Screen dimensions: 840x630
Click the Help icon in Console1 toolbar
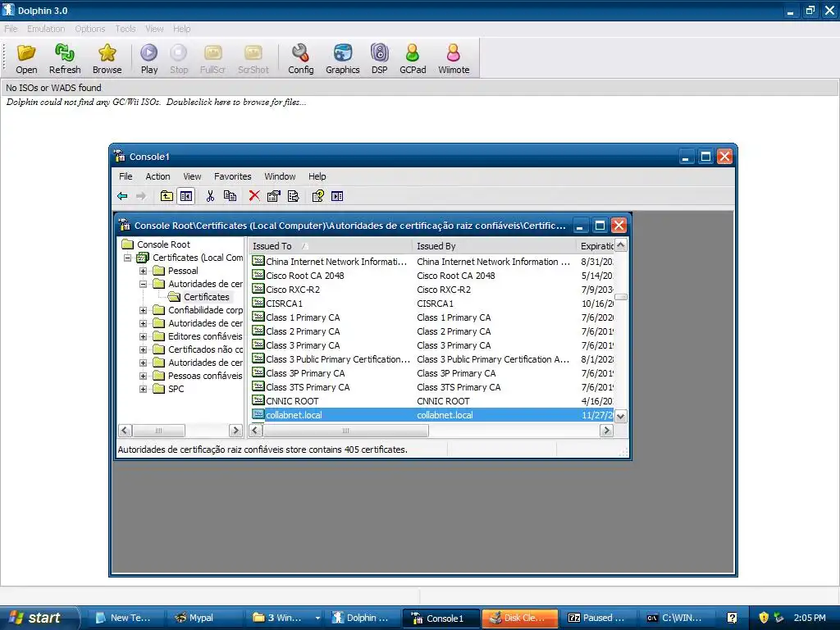tap(317, 196)
